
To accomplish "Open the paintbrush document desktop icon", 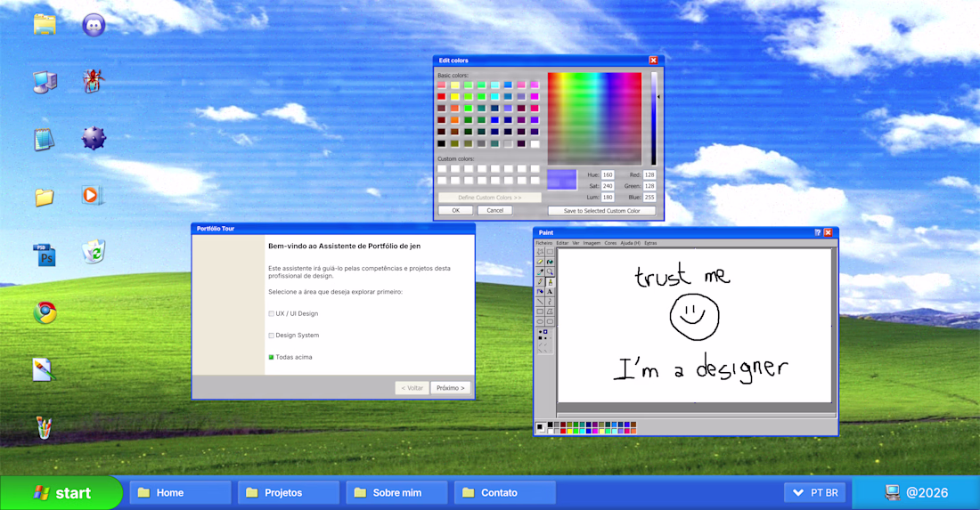I will 44,369.
